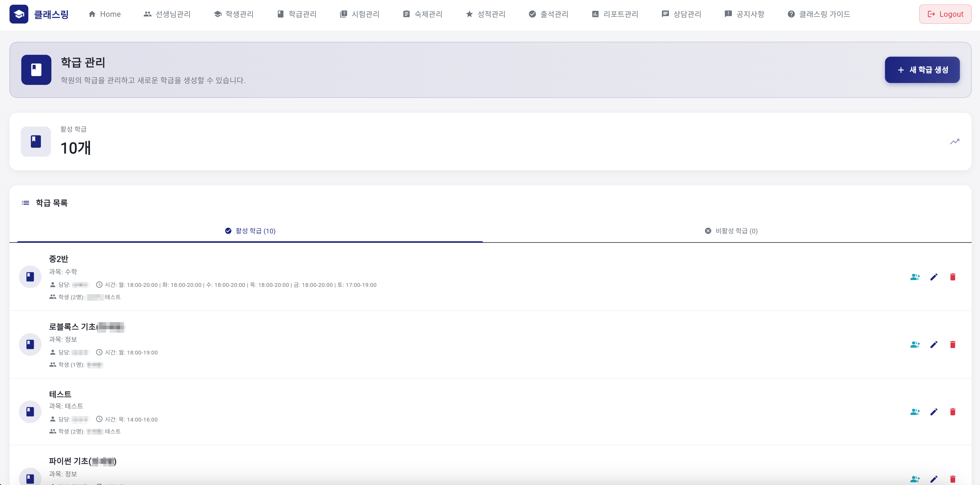Open the edit pencil icon for 중2반
980x485 pixels.
(934, 277)
